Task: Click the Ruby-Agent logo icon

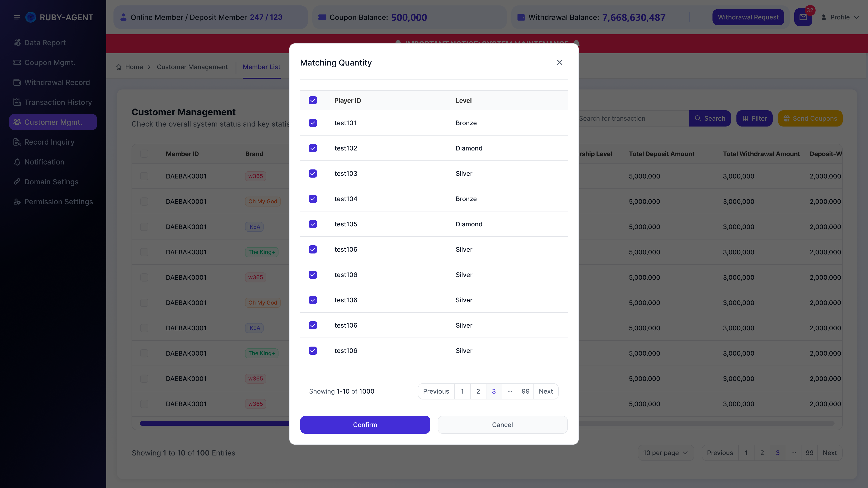Action: point(31,17)
